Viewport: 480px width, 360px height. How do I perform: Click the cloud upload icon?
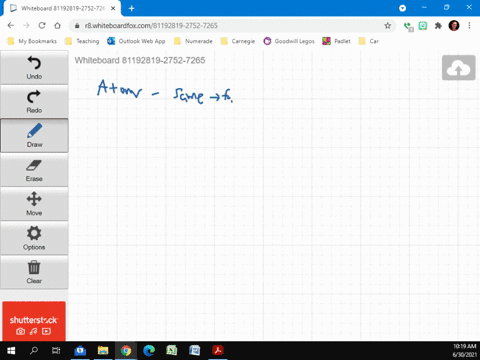459,68
